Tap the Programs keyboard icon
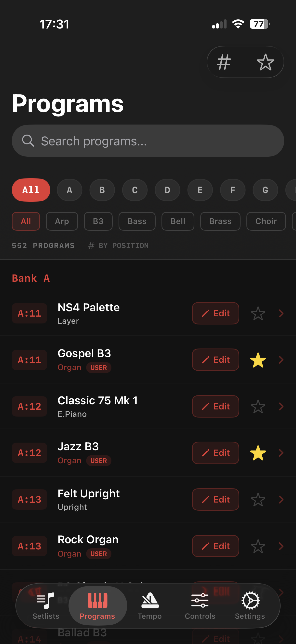Viewport: 296px width, 644px height. [x=97, y=601]
